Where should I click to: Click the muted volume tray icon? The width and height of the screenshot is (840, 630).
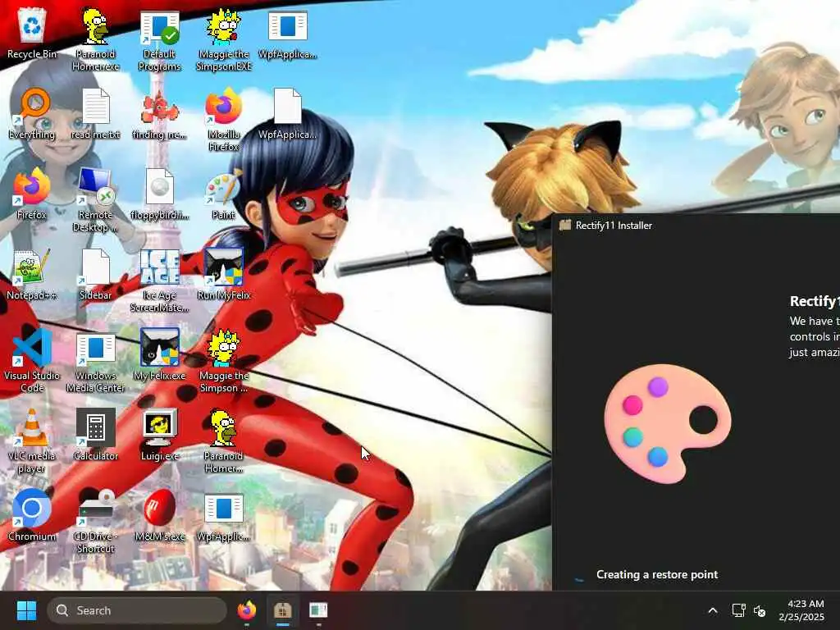pos(760,610)
